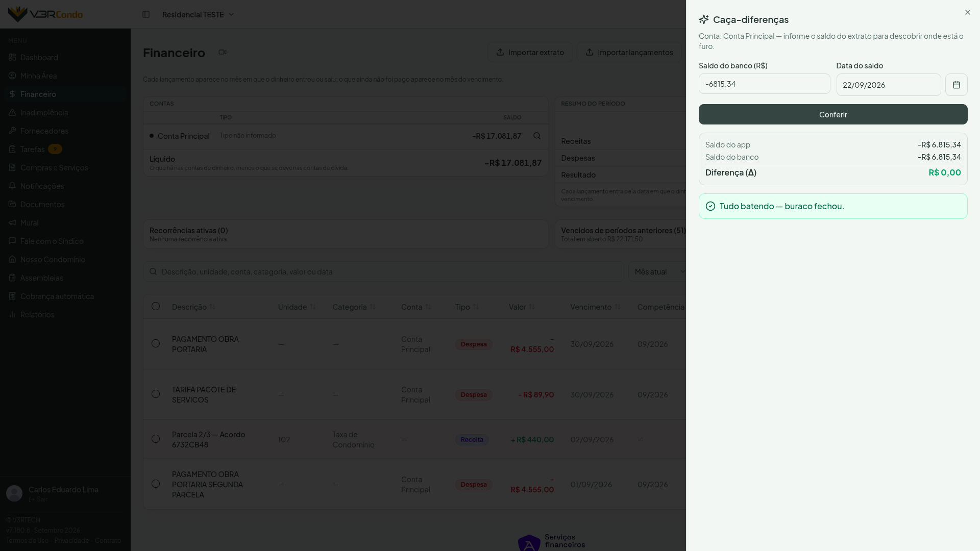Viewport: 980px width, 551px height.
Task: Toggle the select-all rows checkbox
Action: pyautogui.click(x=156, y=306)
